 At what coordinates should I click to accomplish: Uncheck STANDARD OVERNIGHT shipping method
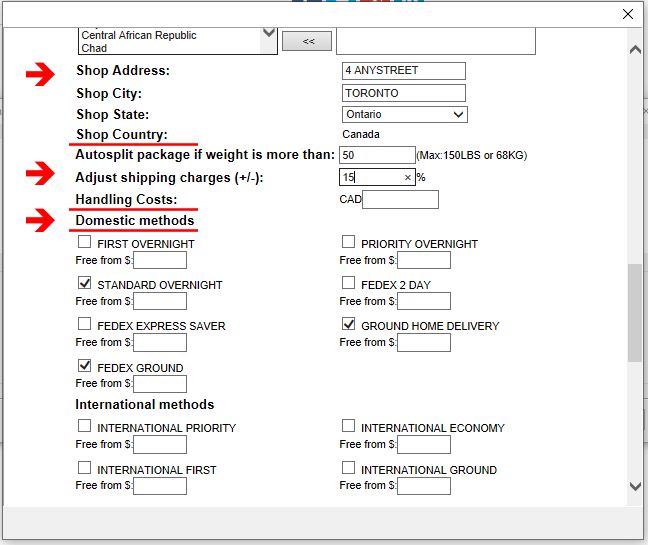point(85,284)
